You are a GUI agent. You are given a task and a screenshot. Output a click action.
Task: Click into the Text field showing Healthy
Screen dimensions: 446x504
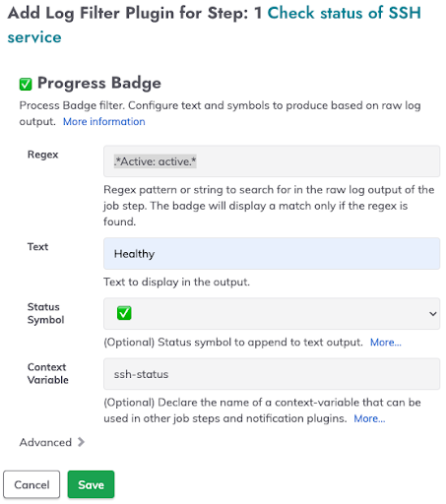(272, 253)
